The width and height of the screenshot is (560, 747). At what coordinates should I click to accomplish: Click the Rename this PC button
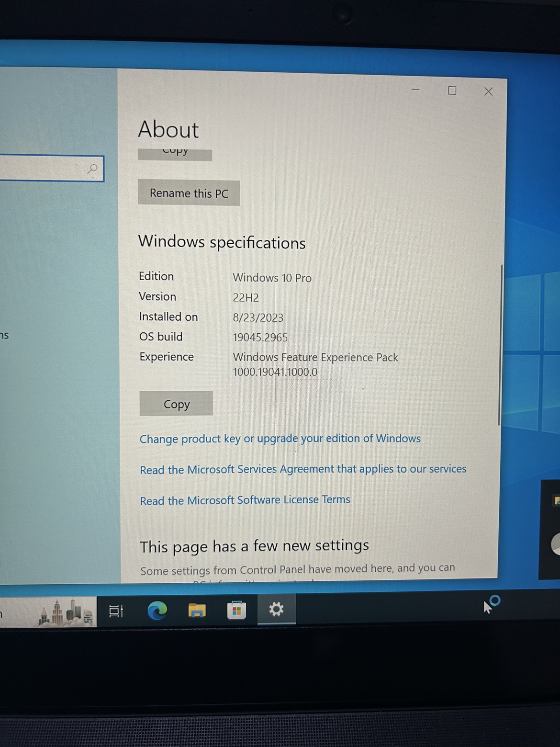(x=189, y=193)
